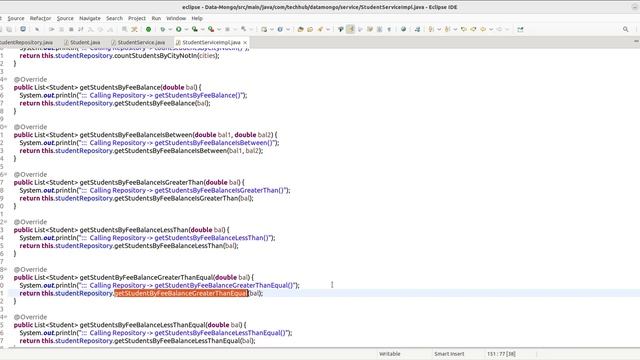Switch to the StudentRepository.java tab

[26, 42]
